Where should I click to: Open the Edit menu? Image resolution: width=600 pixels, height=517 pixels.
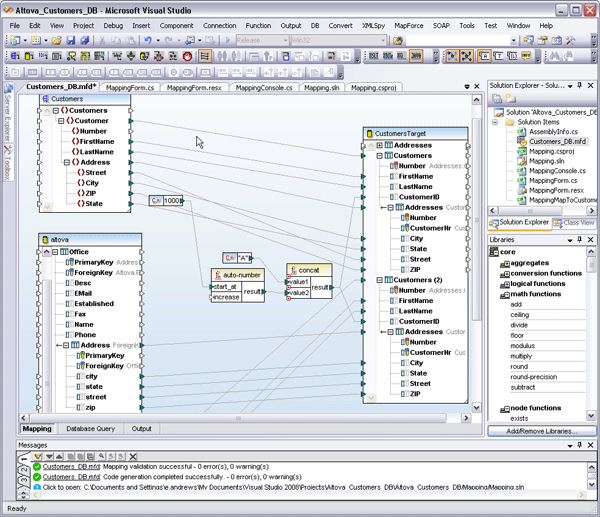click(34, 26)
